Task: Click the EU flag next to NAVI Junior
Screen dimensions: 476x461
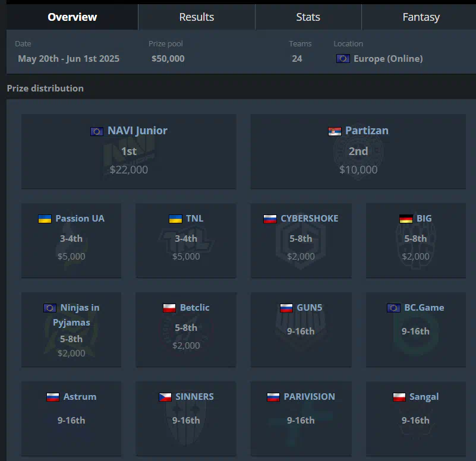Action: [97, 131]
